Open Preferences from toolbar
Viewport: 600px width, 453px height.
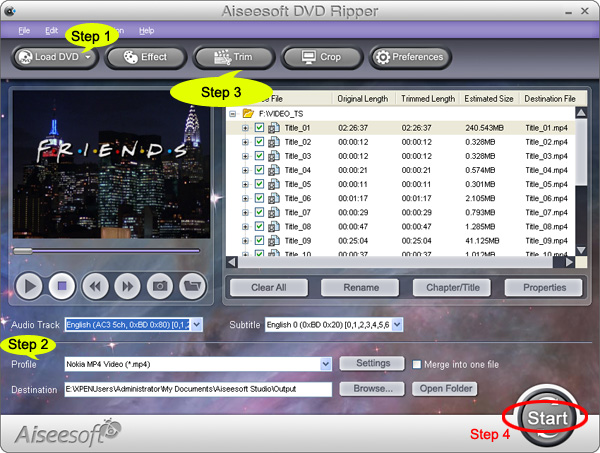(410, 57)
